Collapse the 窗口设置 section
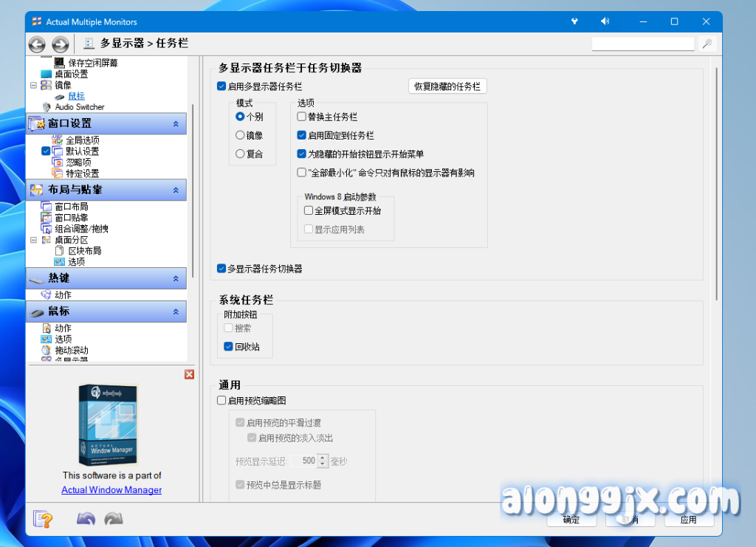 click(176, 124)
